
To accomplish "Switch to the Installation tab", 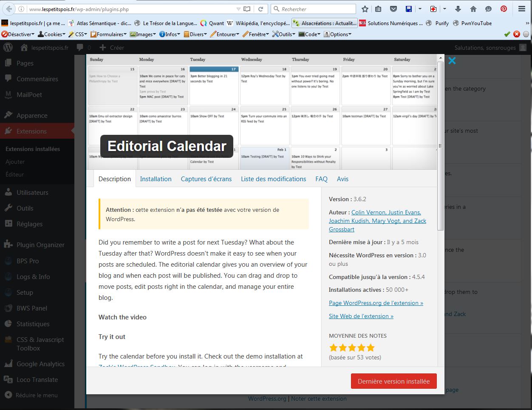I will (156, 179).
